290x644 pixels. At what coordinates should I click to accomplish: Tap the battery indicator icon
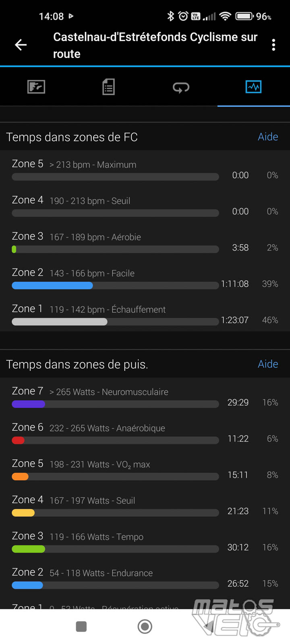click(x=244, y=16)
